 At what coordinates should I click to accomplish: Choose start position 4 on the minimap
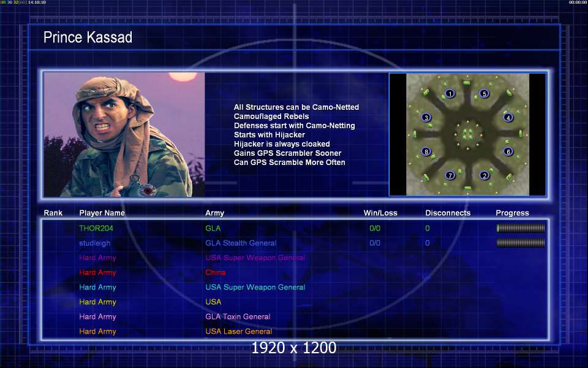[x=508, y=118]
